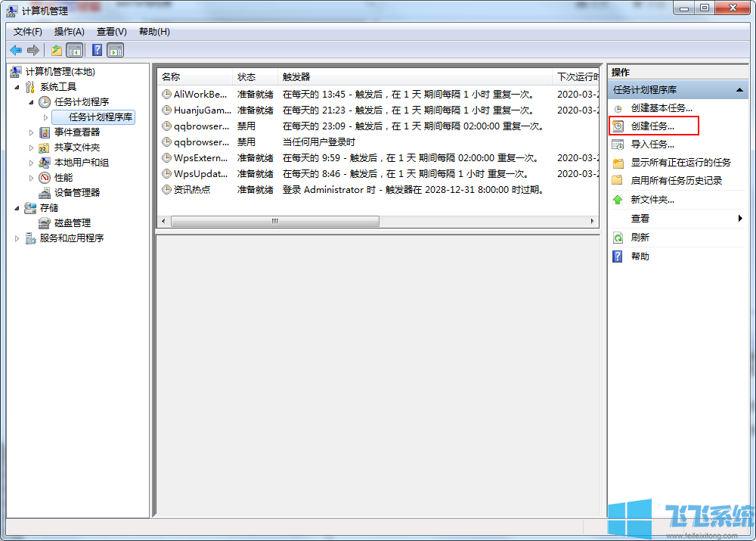The image size is (756, 541).
Task: Click the export list toolbar icon
Action: pos(56,50)
